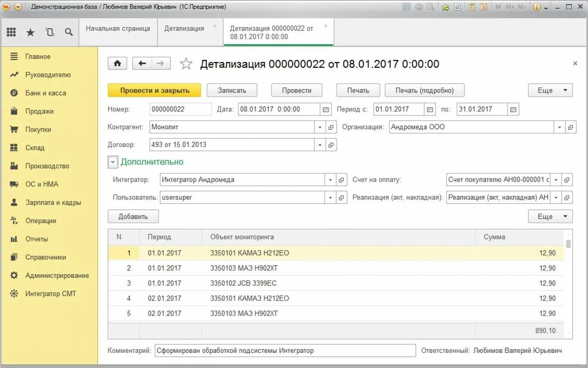Open Реализация document record

click(567, 198)
